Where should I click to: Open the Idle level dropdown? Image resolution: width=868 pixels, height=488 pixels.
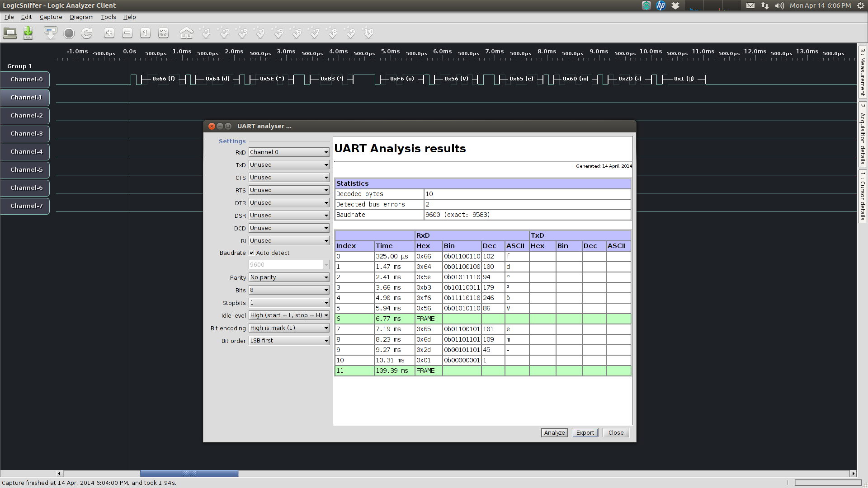pyautogui.click(x=289, y=315)
